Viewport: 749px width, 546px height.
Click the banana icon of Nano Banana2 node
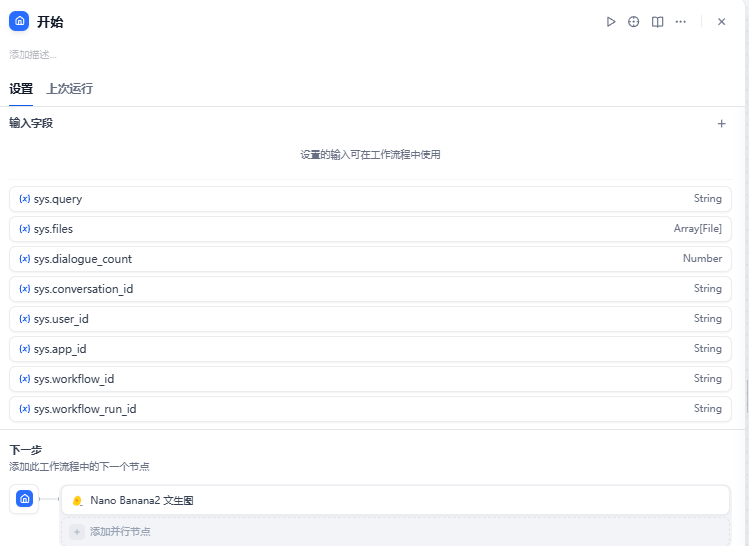[x=77, y=501]
